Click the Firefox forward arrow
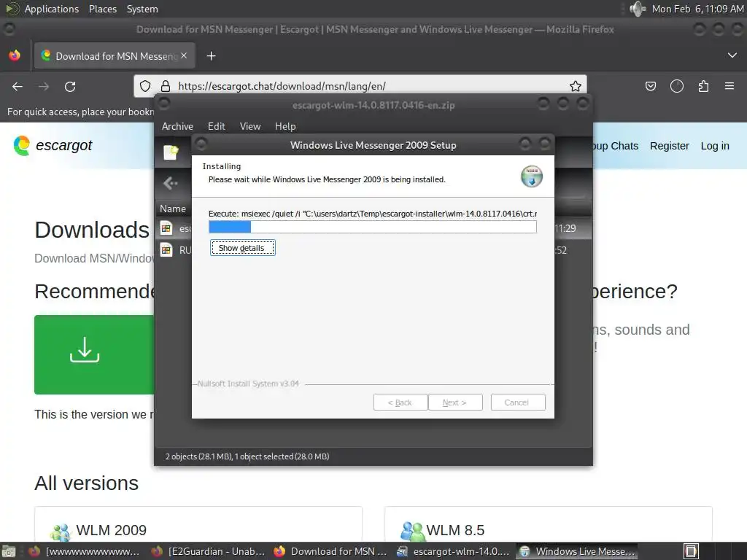Screen dimensions: 747x560 click(x=44, y=87)
